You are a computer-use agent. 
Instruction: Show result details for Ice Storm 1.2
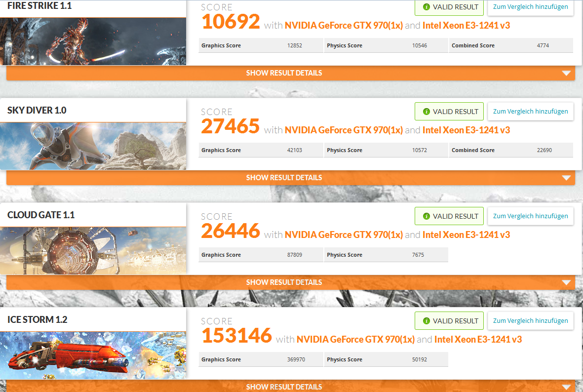[x=291, y=386]
